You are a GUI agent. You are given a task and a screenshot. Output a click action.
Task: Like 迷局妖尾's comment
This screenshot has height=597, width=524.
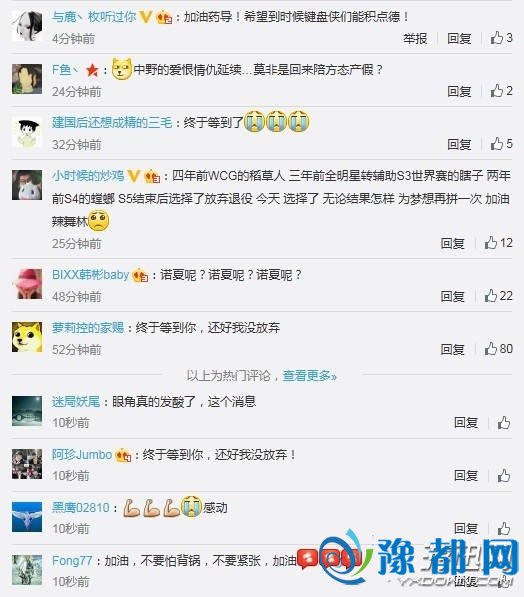coord(504,423)
